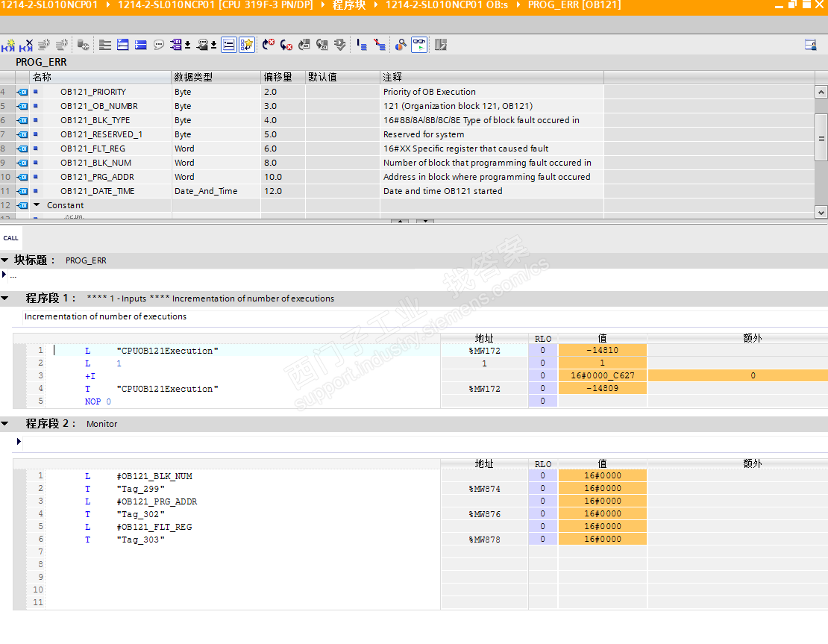Collapse 程序段 2 Monitor network
This screenshot has height=644, width=828.
pos(5,424)
